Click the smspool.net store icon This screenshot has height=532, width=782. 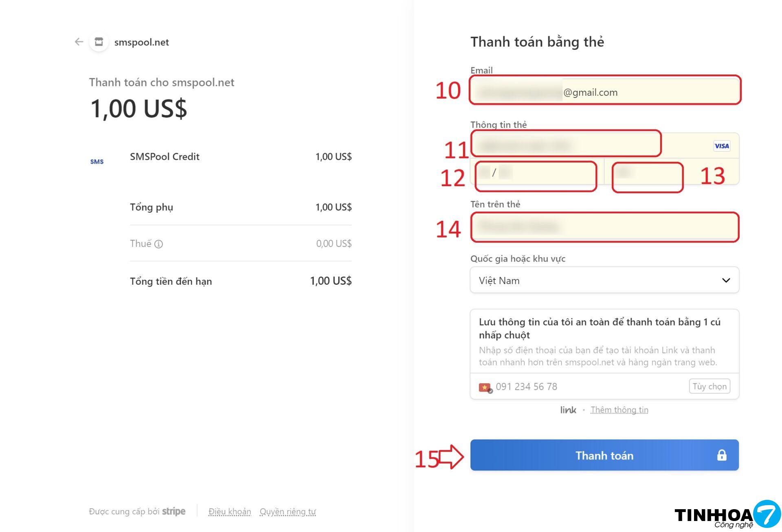coord(99,42)
